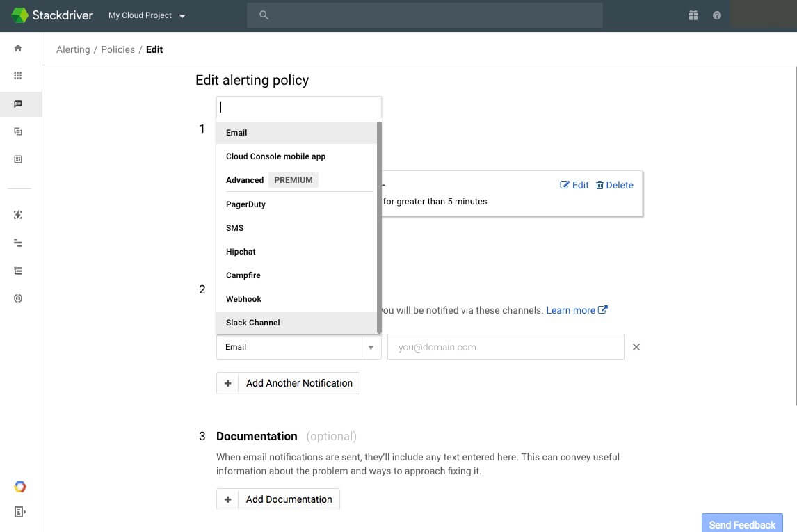Open the grid resources icon in sidebar
This screenshot has width=797, height=532.
(18, 76)
